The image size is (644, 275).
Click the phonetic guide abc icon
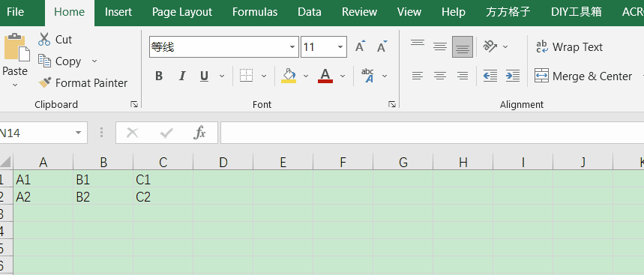[367, 76]
